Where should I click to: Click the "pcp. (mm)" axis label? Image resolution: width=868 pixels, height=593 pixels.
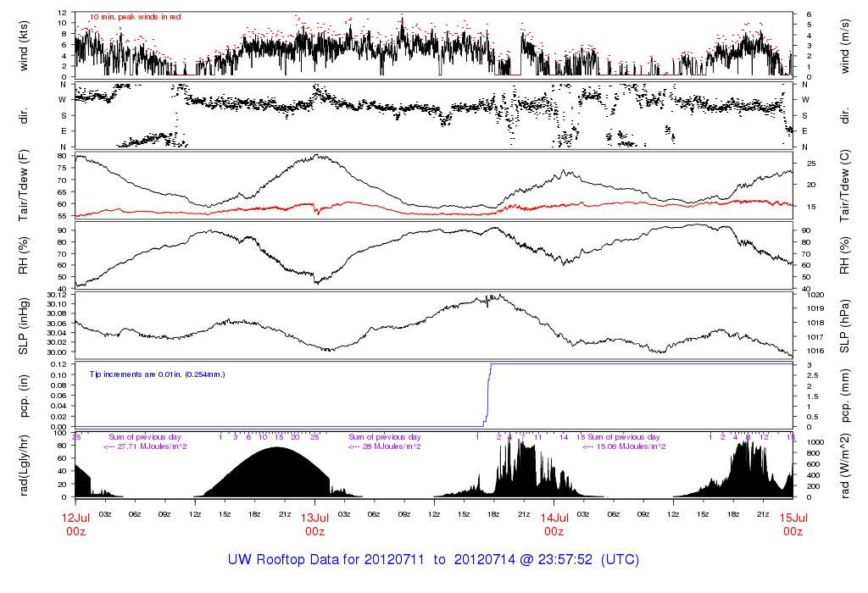click(x=845, y=396)
